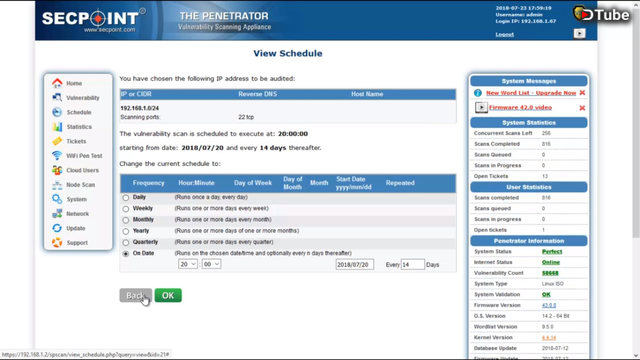Viewport: 640px width, 360px height.
Task: Click the Network computers icon
Action: [57, 213]
